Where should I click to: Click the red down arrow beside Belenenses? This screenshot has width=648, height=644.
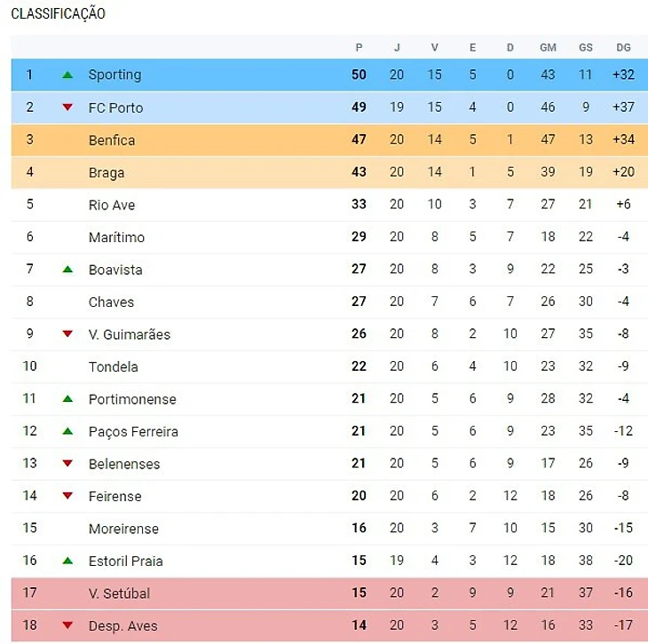point(67,464)
